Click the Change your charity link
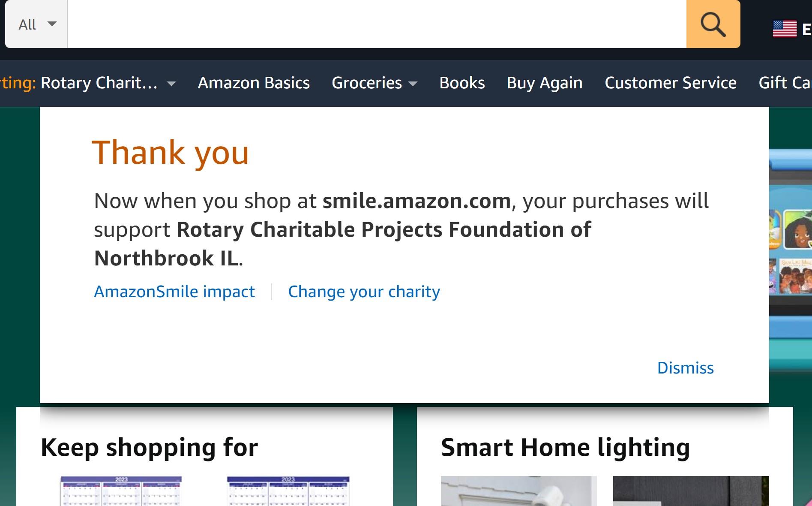 point(364,292)
